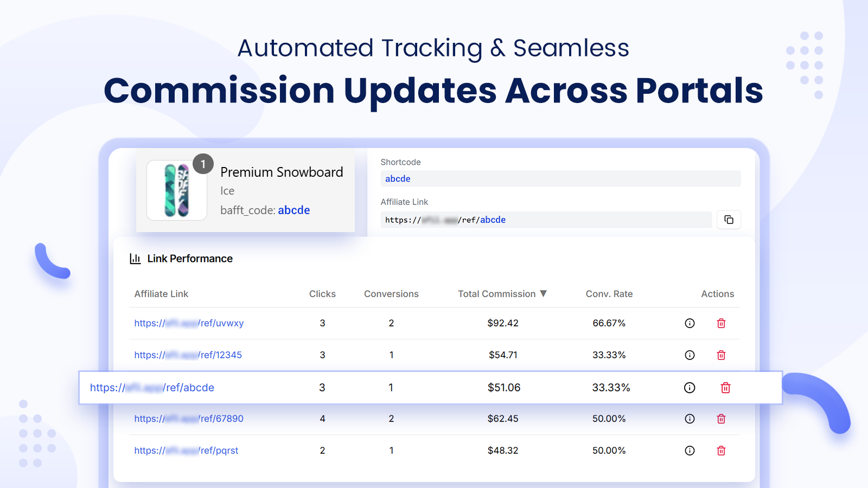Screen dimensions: 868x488
Task: Delete the ref/uvwxy affiliate link
Action: coord(721,323)
